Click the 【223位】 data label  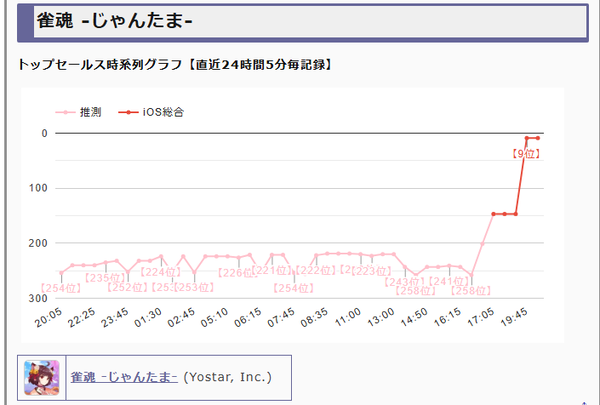tap(371, 271)
